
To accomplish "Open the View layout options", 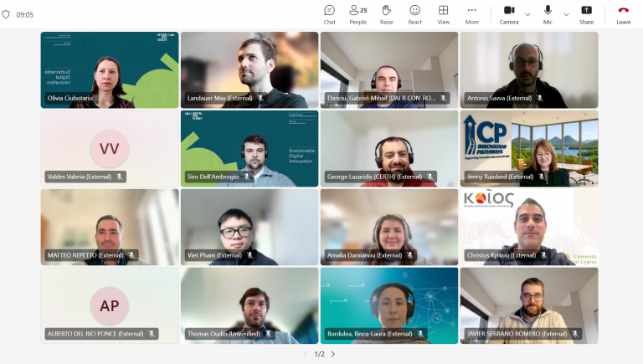I will point(443,13).
